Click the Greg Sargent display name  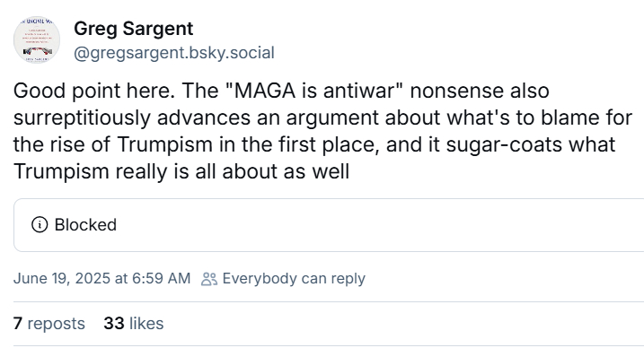pos(134,29)
